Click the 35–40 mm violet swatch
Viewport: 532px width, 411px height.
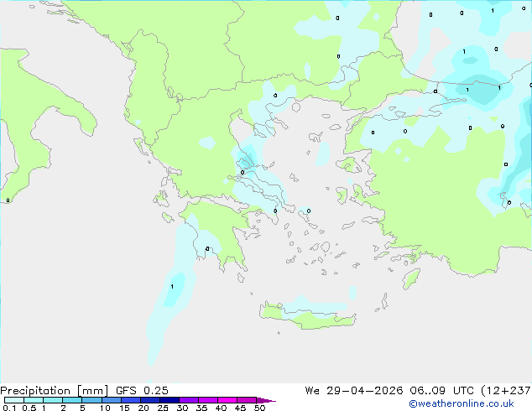coord(208,400)
